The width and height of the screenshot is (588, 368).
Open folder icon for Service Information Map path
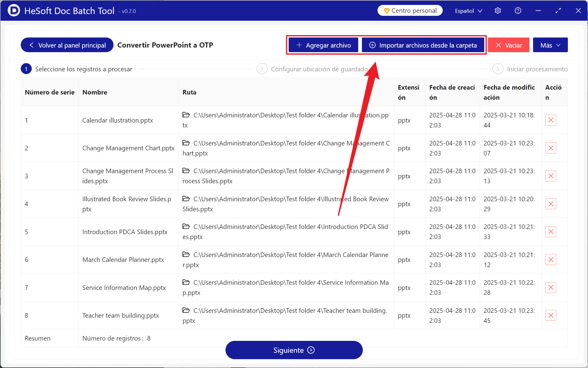(x=186, y=282)
